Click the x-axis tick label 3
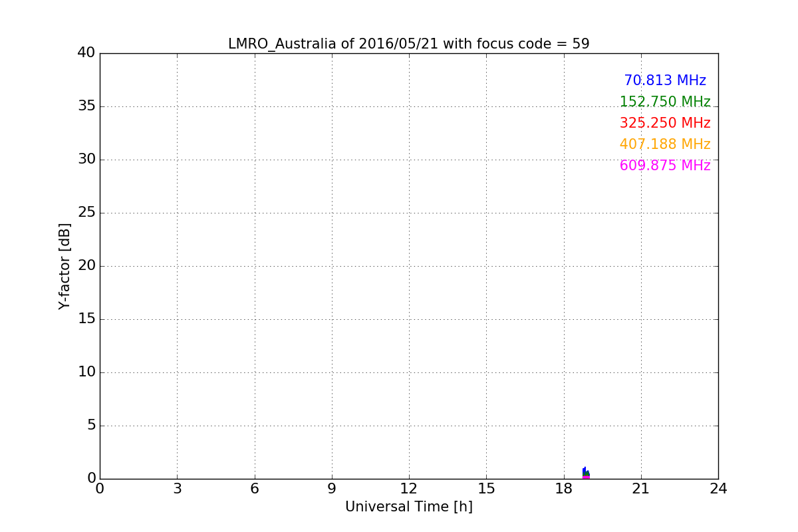798x532 pixels. click(x=177, y=489)
